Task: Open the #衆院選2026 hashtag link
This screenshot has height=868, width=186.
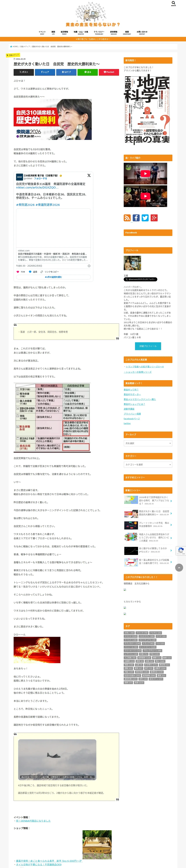Action: [x=25, y=205]
